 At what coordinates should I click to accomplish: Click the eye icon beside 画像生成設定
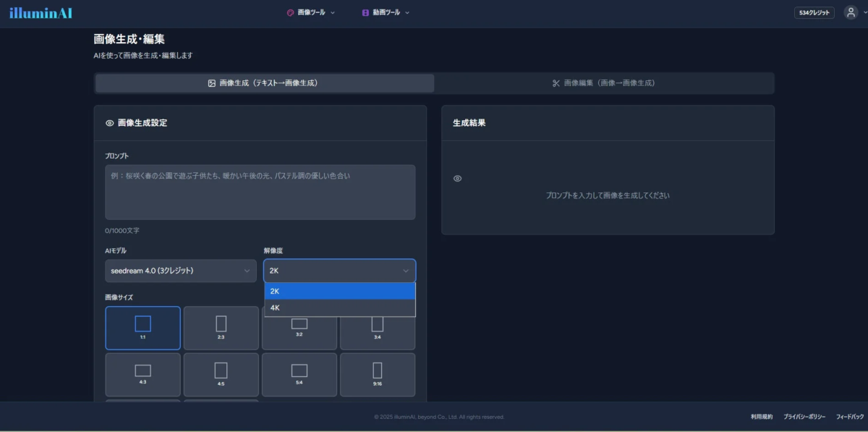click(107, 122)
